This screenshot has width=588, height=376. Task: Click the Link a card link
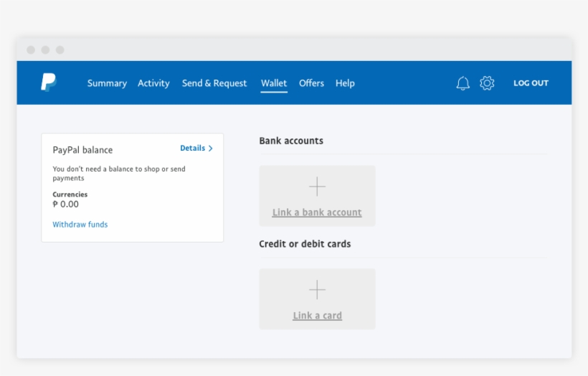[x=317, y=316]
